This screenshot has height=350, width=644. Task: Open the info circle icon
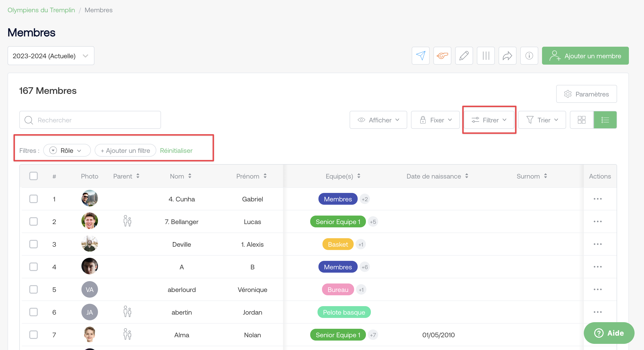click(529, 56)
